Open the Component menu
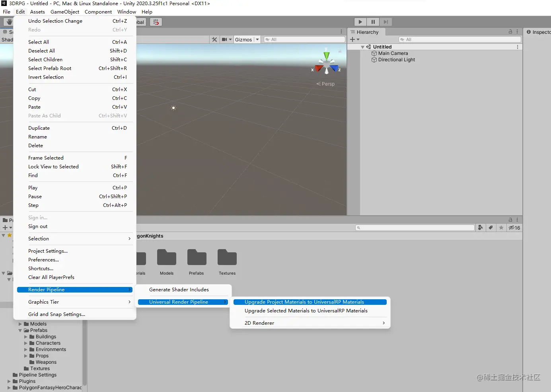Screen dimensions: 551x392 [98, 12]
